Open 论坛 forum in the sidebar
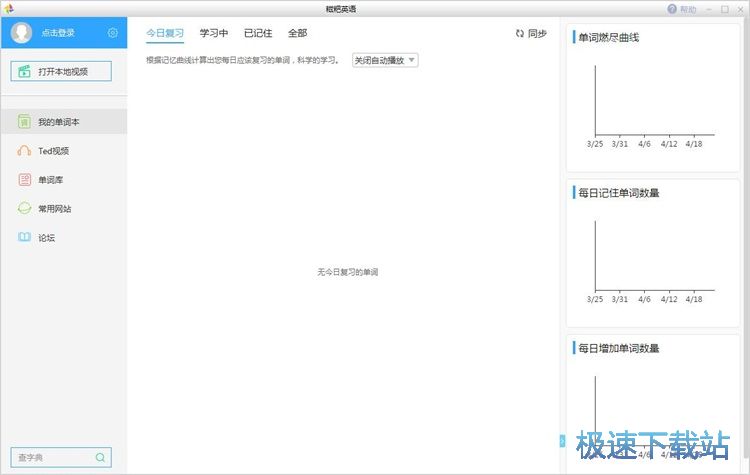 click(x=64, y=238)
